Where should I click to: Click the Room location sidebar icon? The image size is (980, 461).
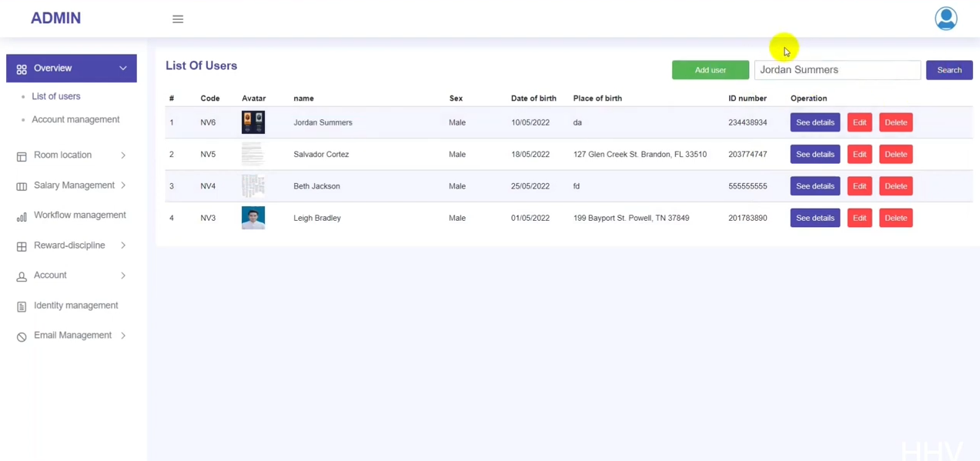(22, 156)
